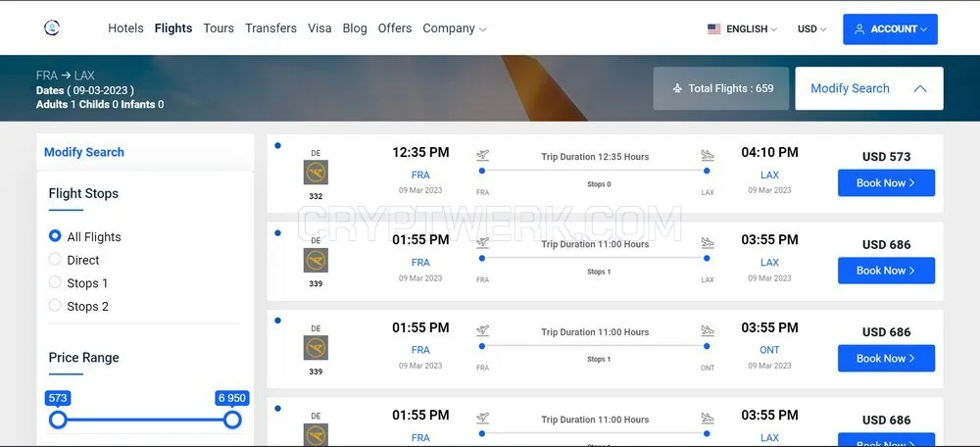Open the Hotels menu item
Image resolution: width=980 pixels, height=447 pixels.
pyautogui.click(x=125, y=28)
